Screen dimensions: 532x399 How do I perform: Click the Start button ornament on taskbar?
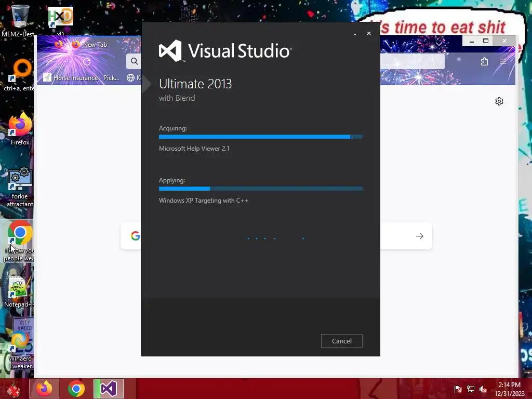click(x=14, y=389)
